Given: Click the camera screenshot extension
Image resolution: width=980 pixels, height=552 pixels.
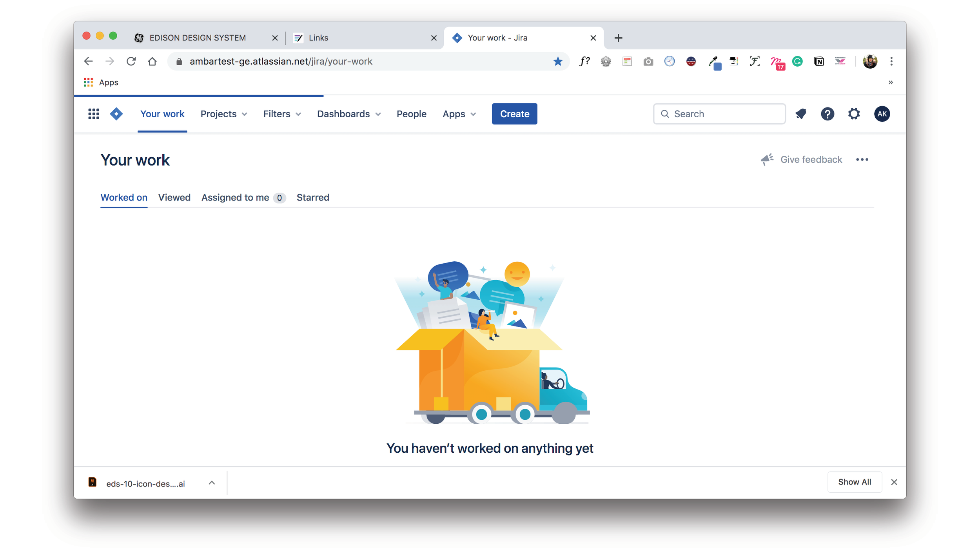Looking at the screenshot, I should tap(648, 61).
